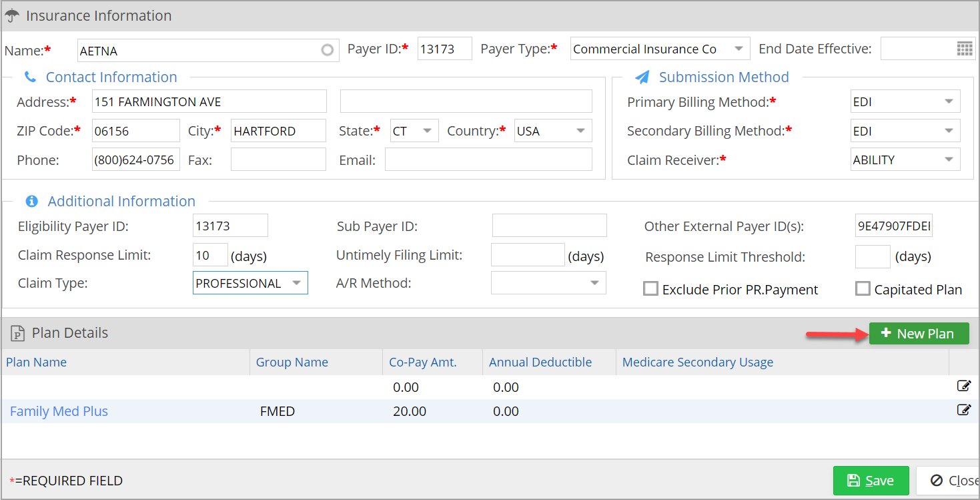Click edit icon for the blank plan row
The image size is (980, 500).
click(963, 386)
